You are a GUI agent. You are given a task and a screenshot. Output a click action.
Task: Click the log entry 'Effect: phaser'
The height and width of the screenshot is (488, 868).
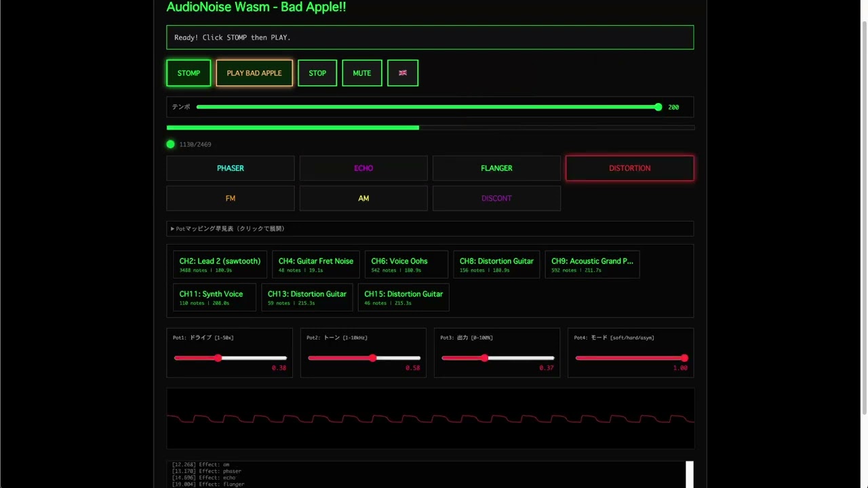[207, 471]
